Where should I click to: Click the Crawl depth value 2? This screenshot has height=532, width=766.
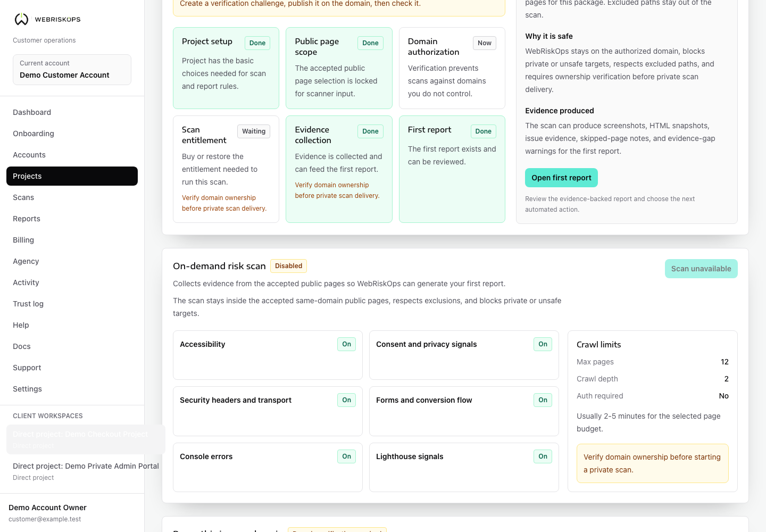click(x=727, y=379)
